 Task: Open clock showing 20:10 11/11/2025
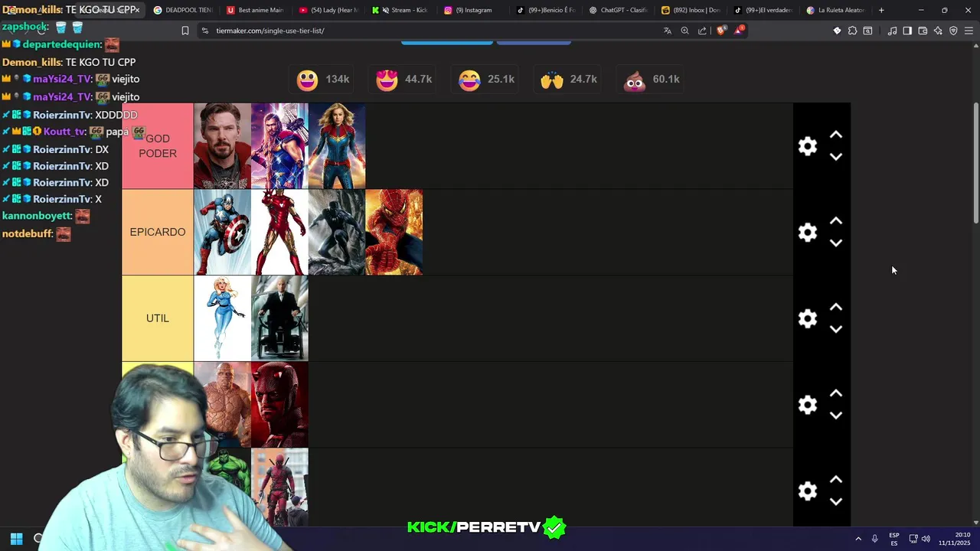tap(955, 539)
